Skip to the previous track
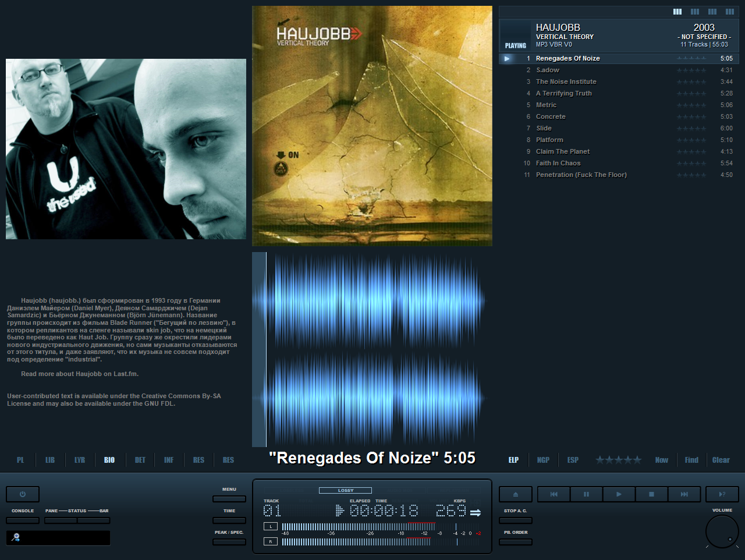 [x=554, y=494]
